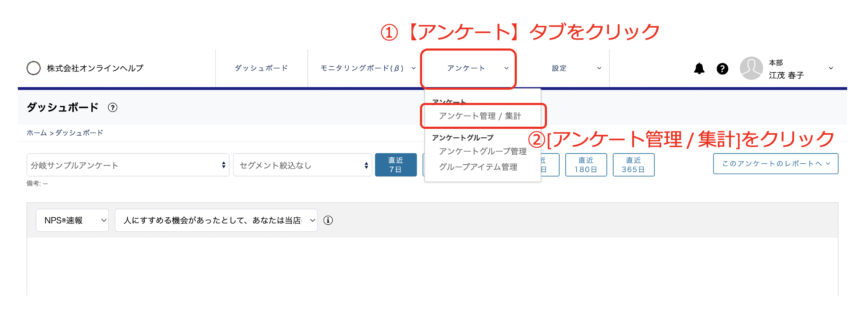Click the info icon beside question dropdown
Screen dimensions: 868x313
click(328, 220)
